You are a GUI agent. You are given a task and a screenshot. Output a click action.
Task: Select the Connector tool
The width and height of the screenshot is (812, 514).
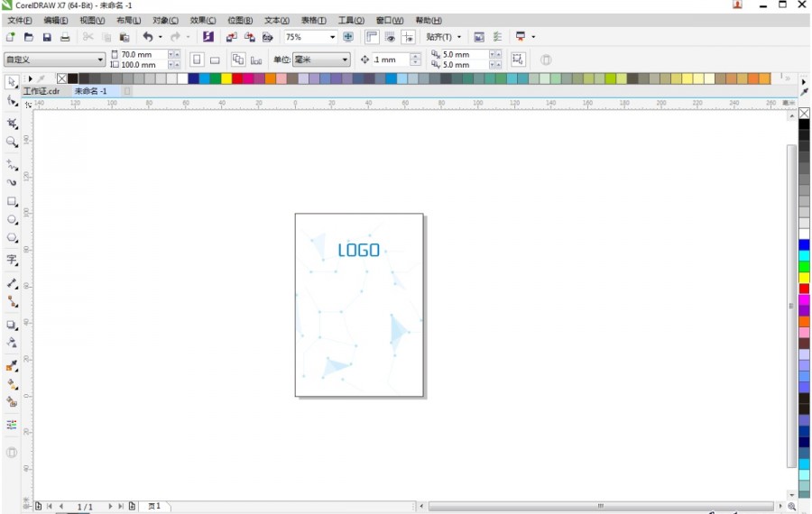[x=12, y=301]
